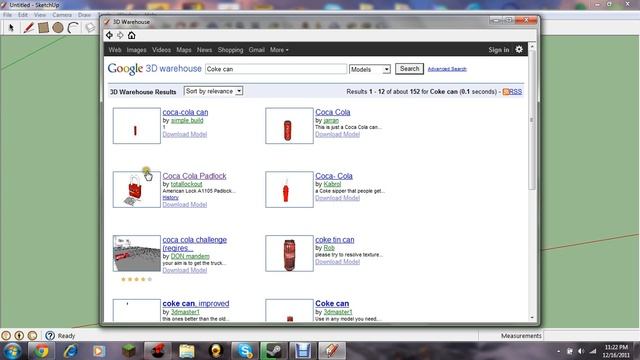The height and width of the screenshot is (360, 640).
Task: Open the coca-cola can model link
Action: point(185,112)
